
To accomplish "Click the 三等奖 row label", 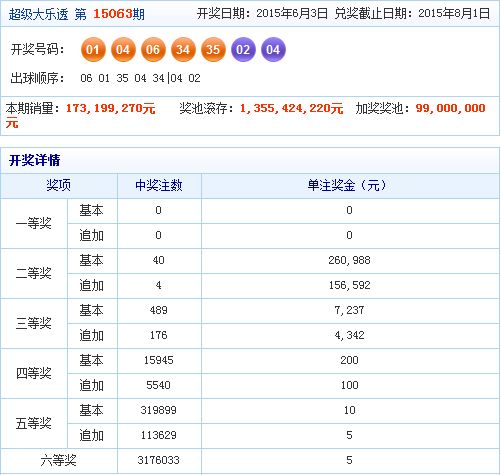I will pyautogui.click(x=34, y=323).
